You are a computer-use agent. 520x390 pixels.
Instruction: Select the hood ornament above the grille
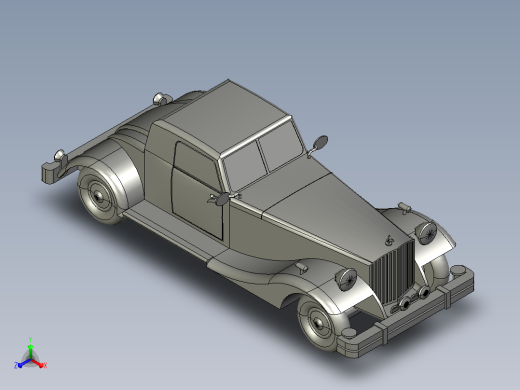389,240
